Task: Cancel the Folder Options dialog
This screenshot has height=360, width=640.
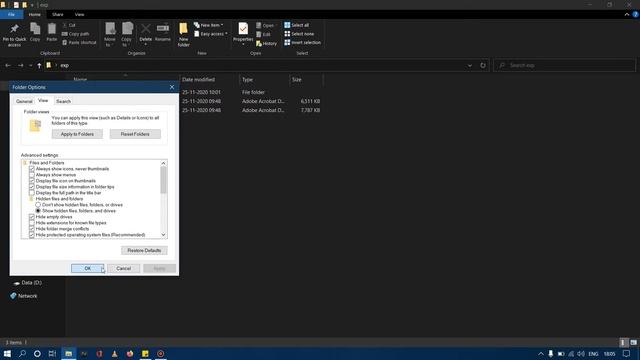Action: point(123,268)
